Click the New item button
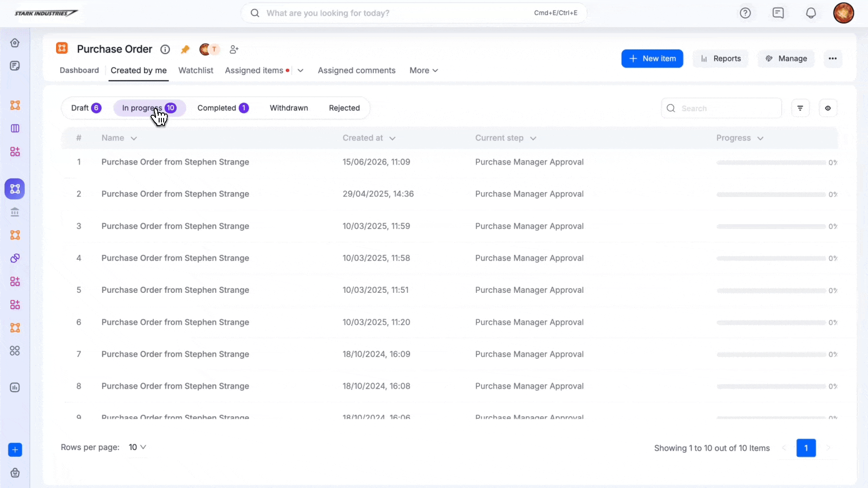The height and width of the screenshot is (488, 868). (x=652, y=59)
